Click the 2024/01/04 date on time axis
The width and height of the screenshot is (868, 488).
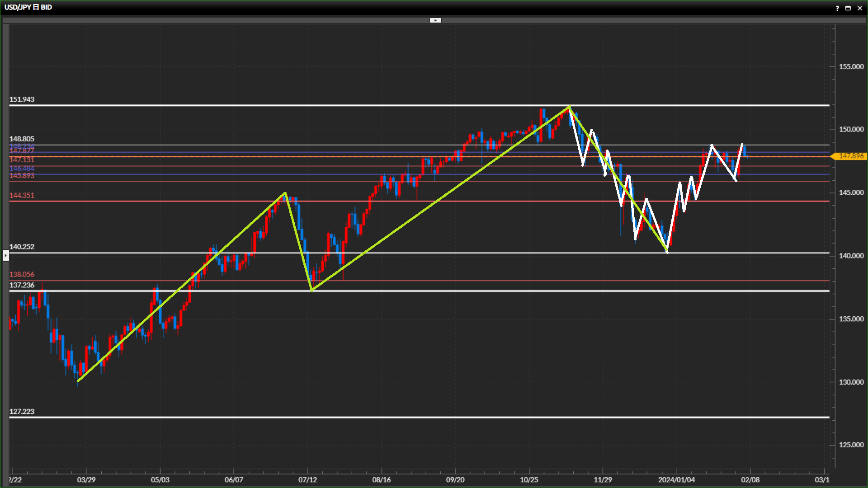(x=676, y=480)
